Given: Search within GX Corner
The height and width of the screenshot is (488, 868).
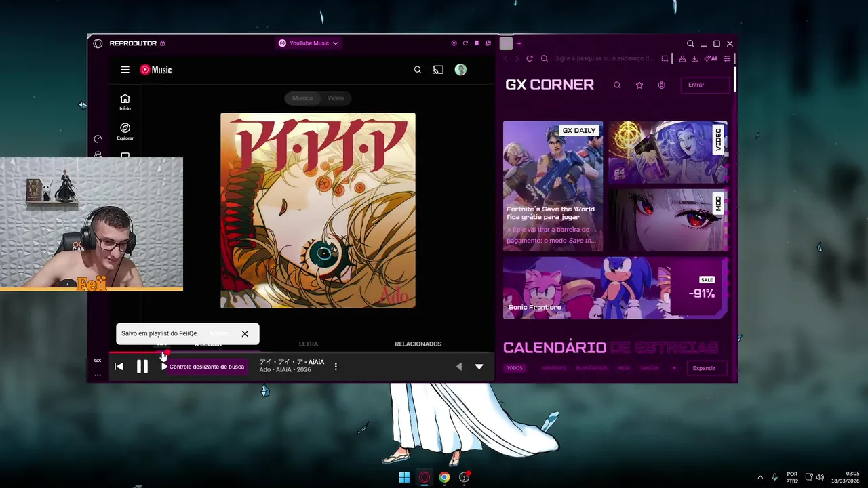Looking at the screenshot, I should (x=617, y=85).
